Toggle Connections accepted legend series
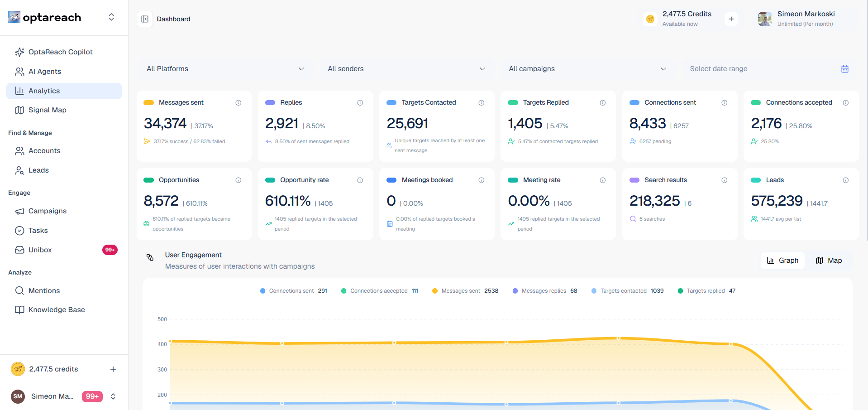Viewport: 868px width, 410px height. pyautogui.click(x=380, y=291)
